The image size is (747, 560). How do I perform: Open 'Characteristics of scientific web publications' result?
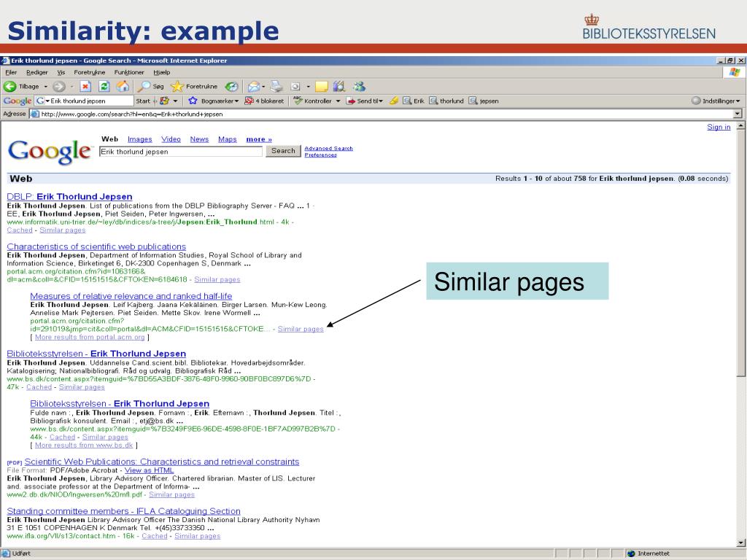pyautogui.click(x=96, y=246)
